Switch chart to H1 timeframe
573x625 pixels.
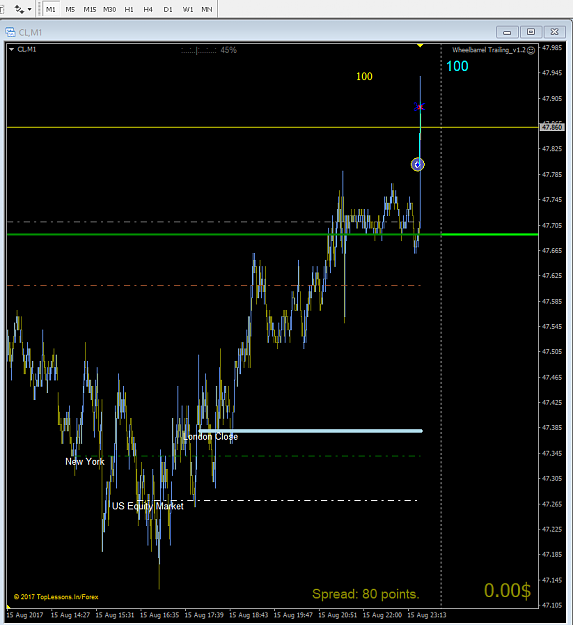point(129,9)
